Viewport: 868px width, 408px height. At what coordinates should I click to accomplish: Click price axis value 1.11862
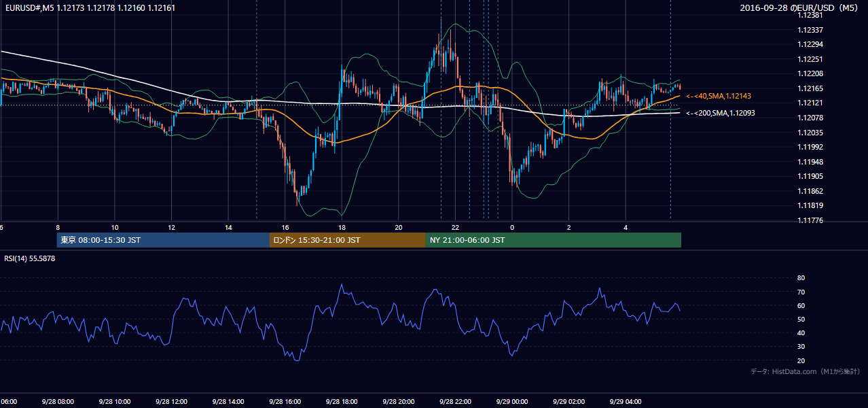(x=810, y=191)
